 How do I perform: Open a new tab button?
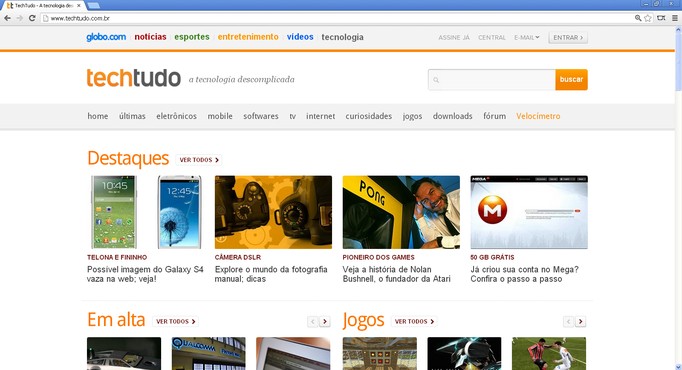(93, 6)
